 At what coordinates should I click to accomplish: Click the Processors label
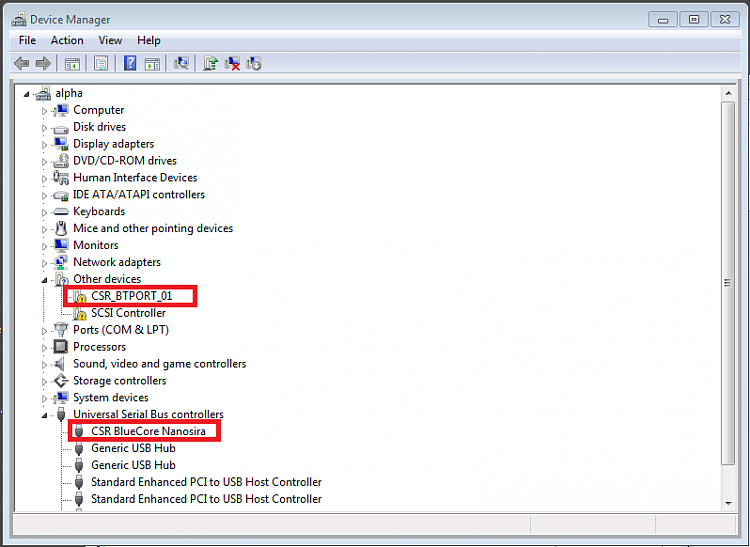click(99, 347)
